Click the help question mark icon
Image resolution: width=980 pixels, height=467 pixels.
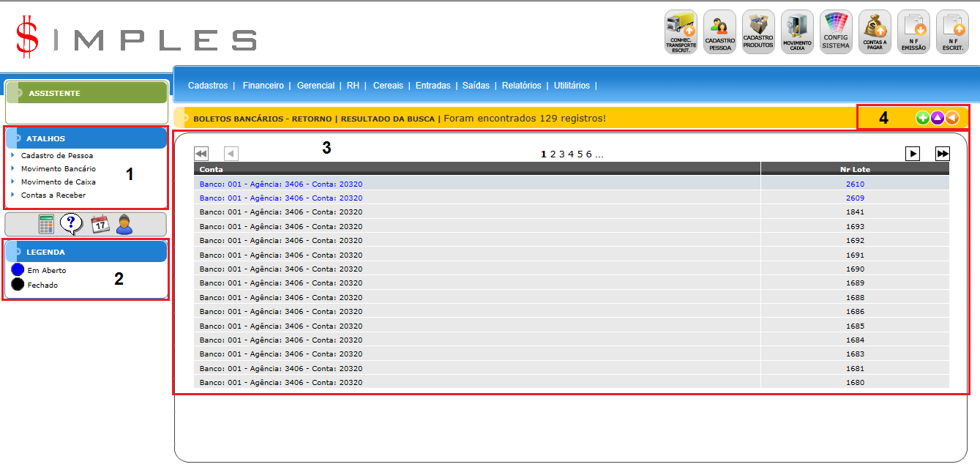(x=71, y=224)
